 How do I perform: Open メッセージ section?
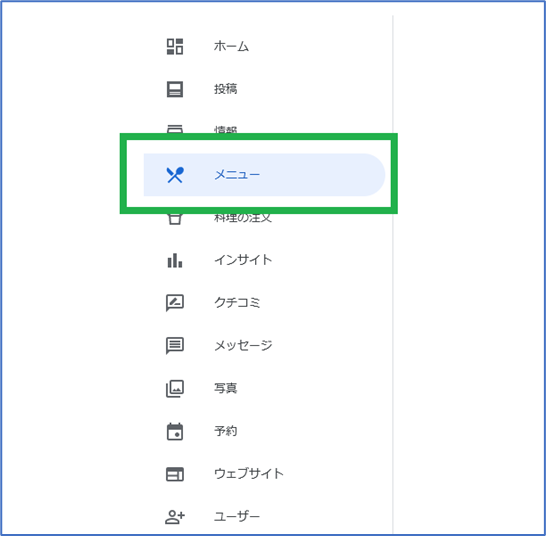(x=243, y=345)
